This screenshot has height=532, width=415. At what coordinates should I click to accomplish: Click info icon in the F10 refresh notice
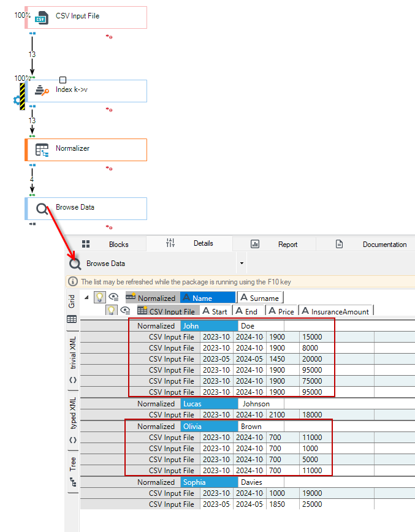pyautogui.click(x=72, y=281)
